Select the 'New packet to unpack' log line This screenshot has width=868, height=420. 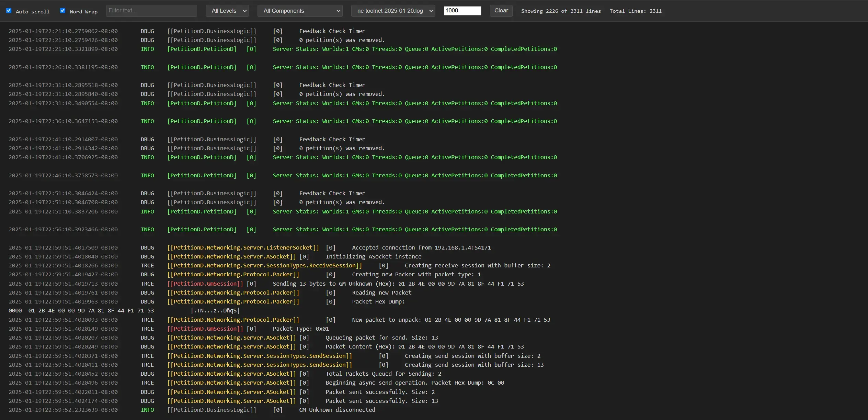pos(451,320)
